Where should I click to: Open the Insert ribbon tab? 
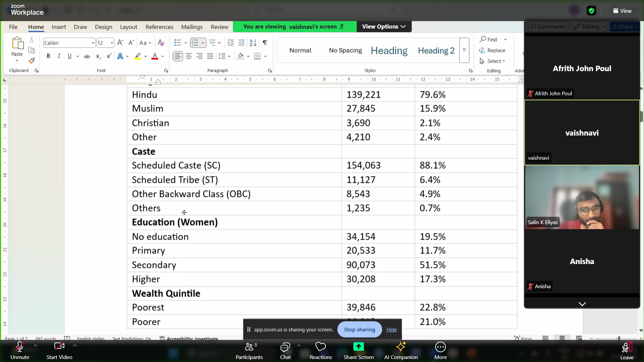click(59, 27)
